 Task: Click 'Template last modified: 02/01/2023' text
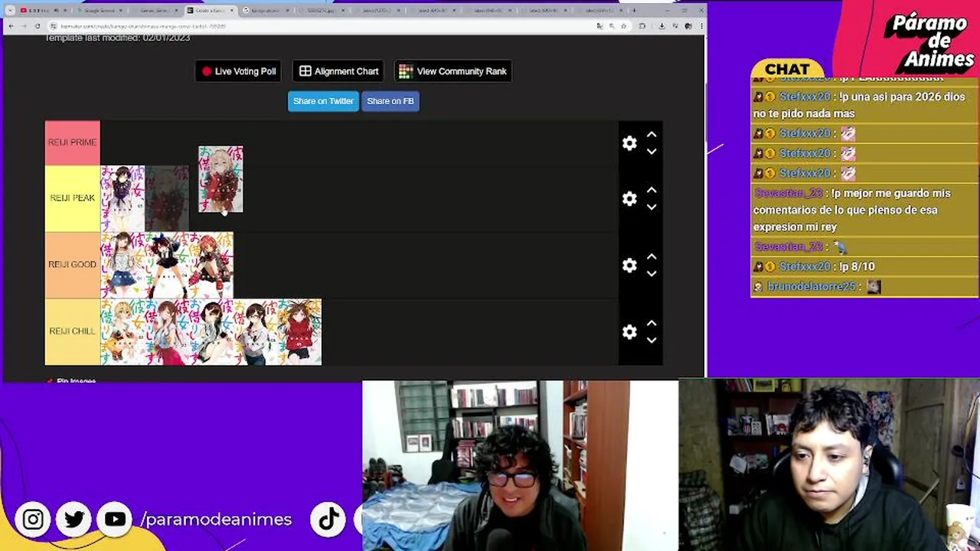point(117,37)
